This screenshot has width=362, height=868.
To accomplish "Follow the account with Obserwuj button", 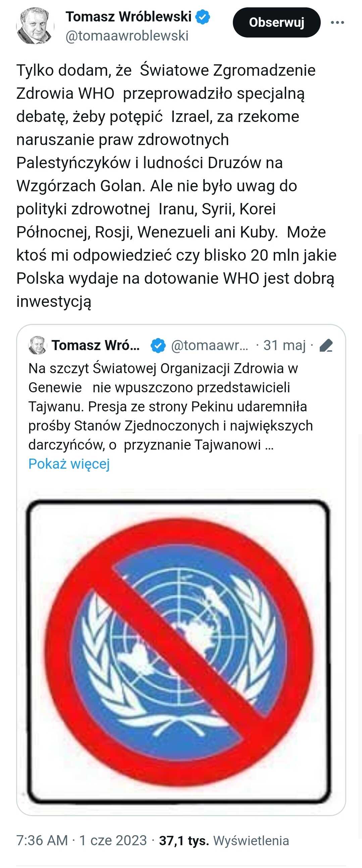I will pos(276,22).
